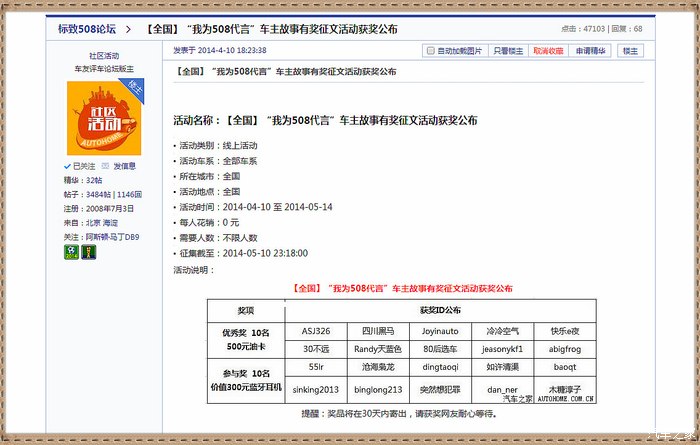The width and height of the screenshot is (700, 445).
Task: Click the 发信息 envelope icon
Action: coord(106,166)
